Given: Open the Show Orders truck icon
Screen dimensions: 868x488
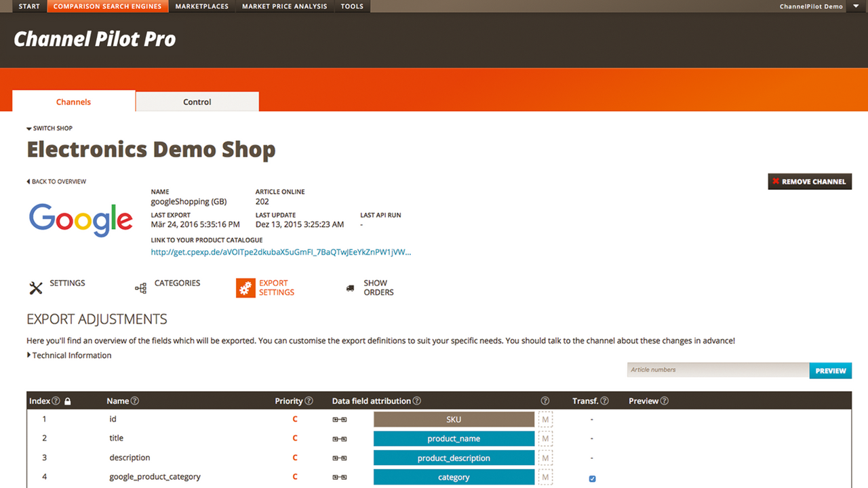Looking at the screenshot, I should (x=350, y=288).
